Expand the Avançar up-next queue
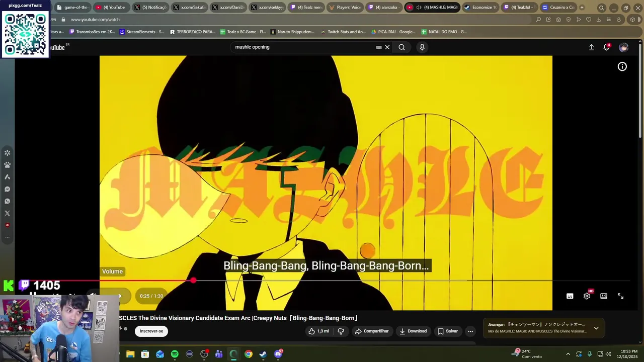This screenshot has height=362, width=644. coord(596,328)
